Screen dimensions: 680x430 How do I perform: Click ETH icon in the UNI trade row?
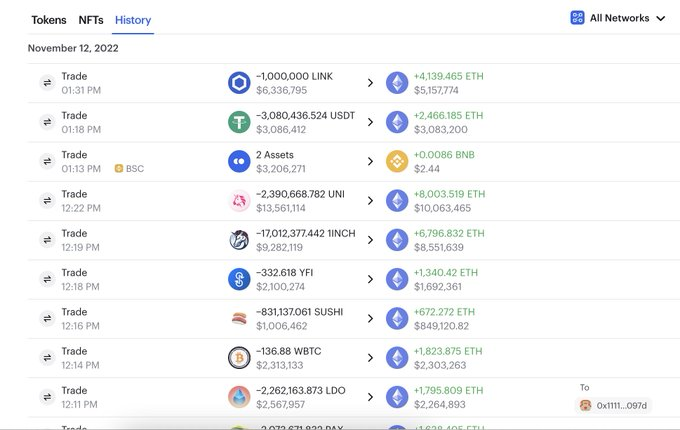click(x=397, y=201)
